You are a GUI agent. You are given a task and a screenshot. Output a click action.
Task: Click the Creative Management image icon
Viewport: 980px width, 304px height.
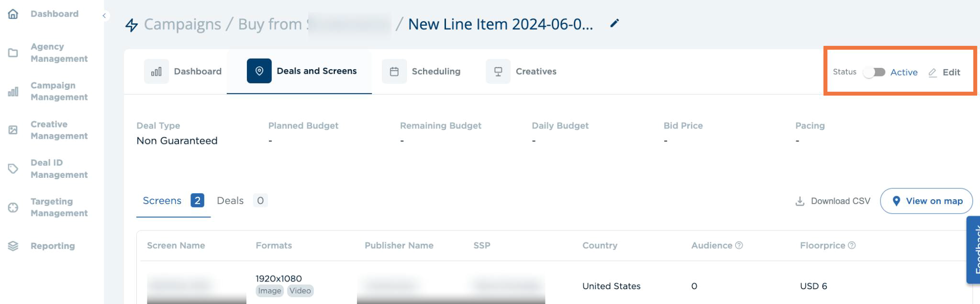click(x=13, y=130)
